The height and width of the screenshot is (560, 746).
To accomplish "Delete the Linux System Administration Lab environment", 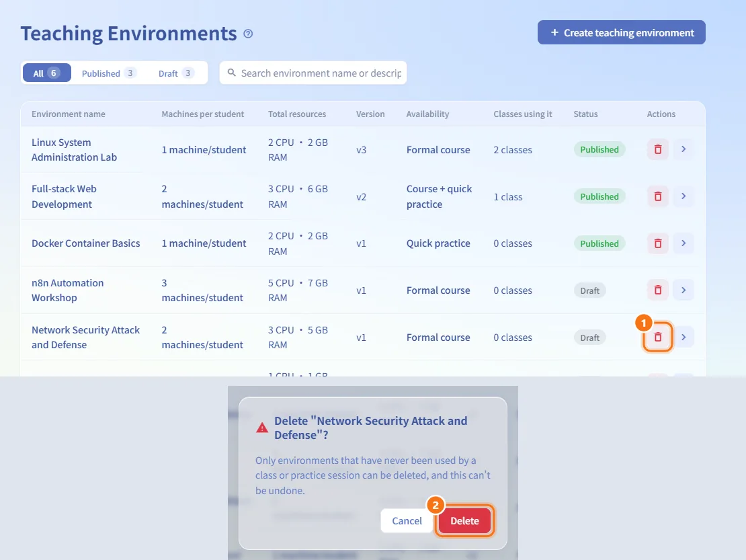I will pos(658,149).
